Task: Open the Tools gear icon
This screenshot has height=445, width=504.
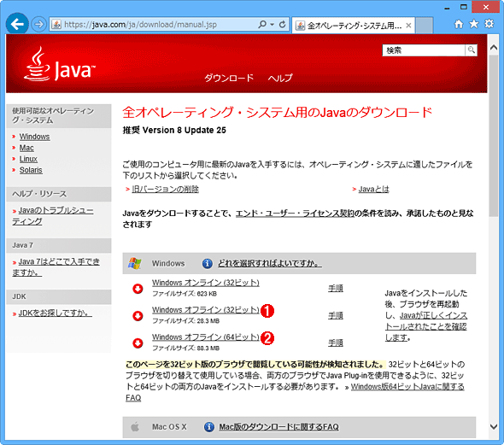Action: (x=489, y=23)
